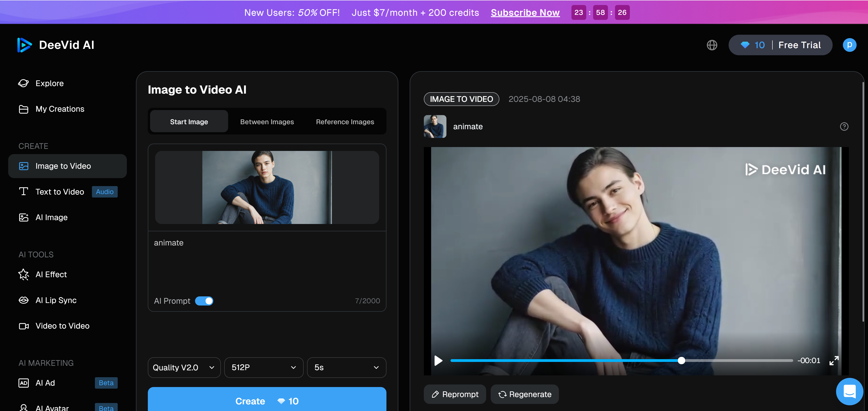Viewport: 868px width, 411px height.
Task: Toggle the AI Prompt switch
Action: click(x=204, y=301)
